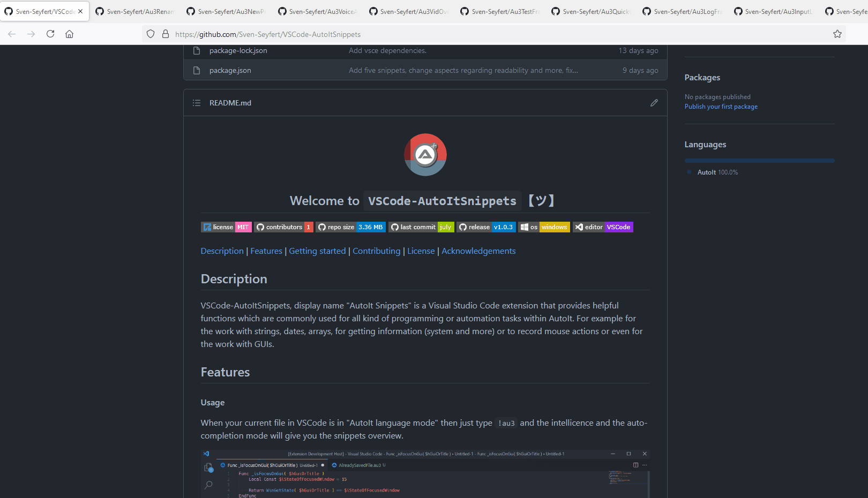This screenshot has width=868, height=498.
Task: Switch to the Au3Voice tab
Action: 317,11
